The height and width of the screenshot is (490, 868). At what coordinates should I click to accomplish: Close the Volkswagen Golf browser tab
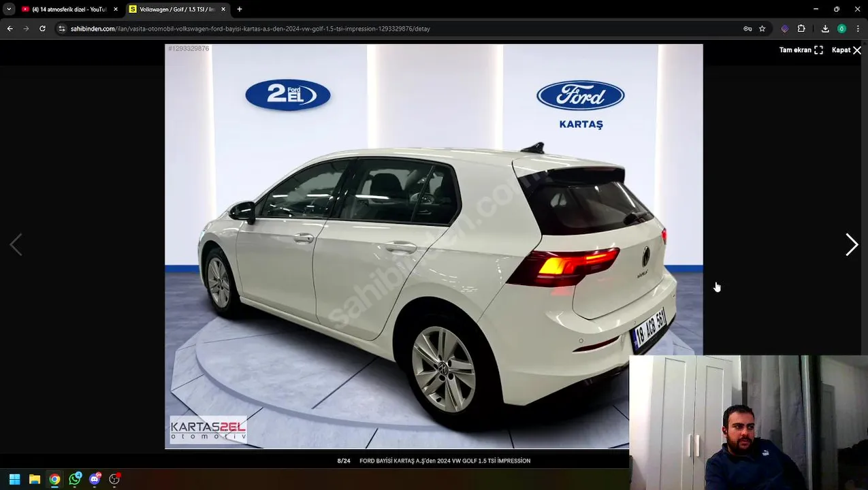tap(223, 10)
